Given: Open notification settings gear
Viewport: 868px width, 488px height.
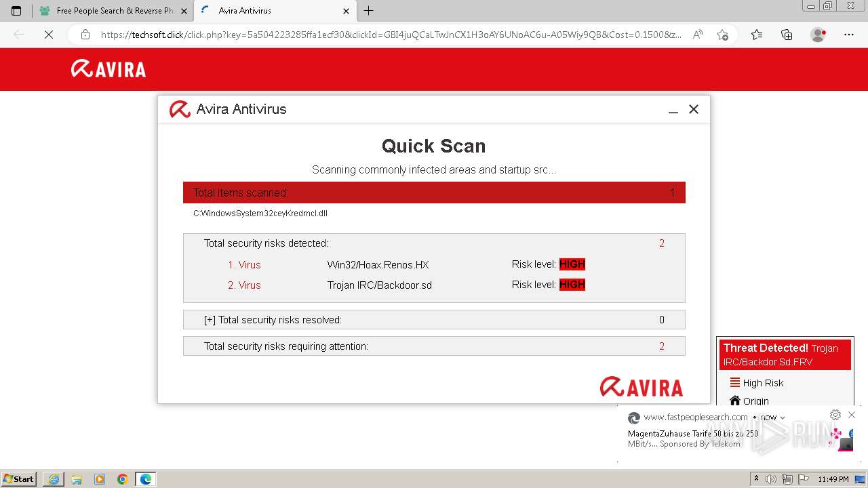Looking at the screenshot, I should pos(835,415).
